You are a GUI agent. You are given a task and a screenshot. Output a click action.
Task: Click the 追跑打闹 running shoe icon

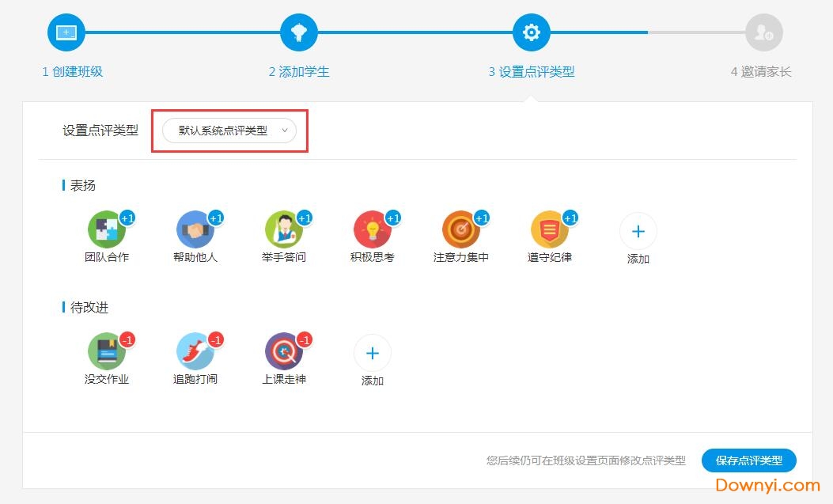195,352
